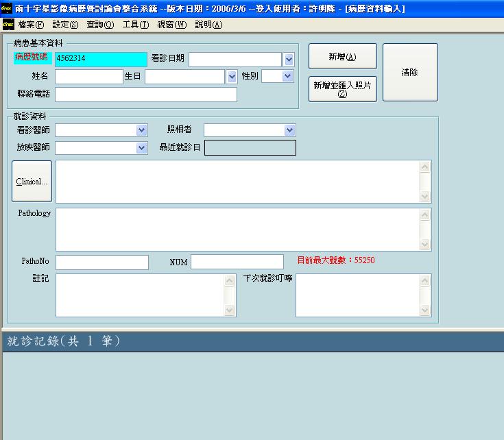Expand the 看診醫師 dropdown
Image resolution: width=504 pixels, height=440 pixels.
tap(142, 130)
